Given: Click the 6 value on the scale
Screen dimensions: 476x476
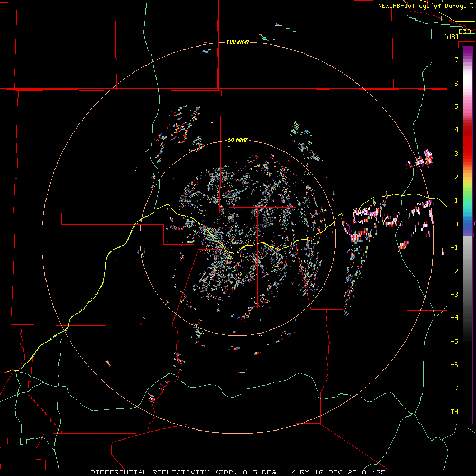Looking at the screenshot, I should pyautogui.click(x=456, y=83).
